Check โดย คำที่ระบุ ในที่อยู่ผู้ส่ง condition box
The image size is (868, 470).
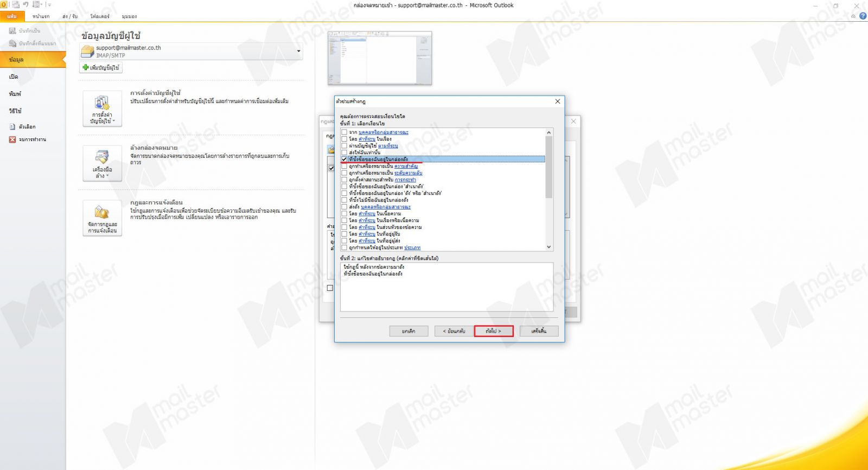pos(344,240)
